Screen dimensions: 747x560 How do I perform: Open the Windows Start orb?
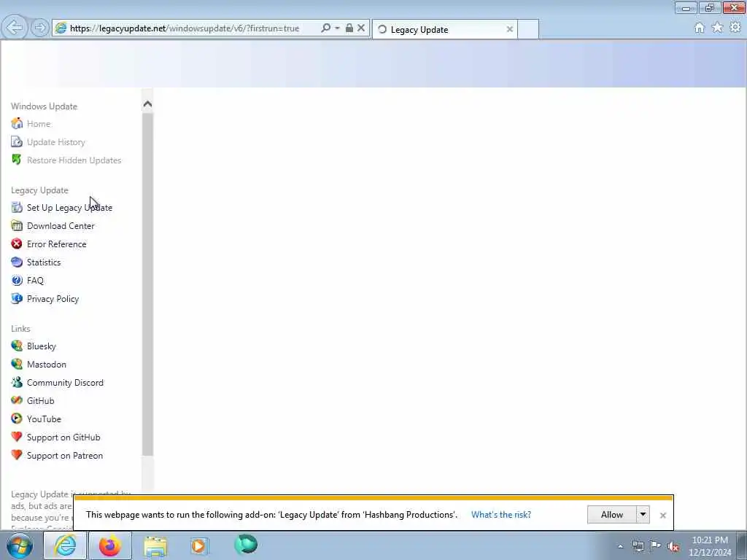(x=20, y=545)
